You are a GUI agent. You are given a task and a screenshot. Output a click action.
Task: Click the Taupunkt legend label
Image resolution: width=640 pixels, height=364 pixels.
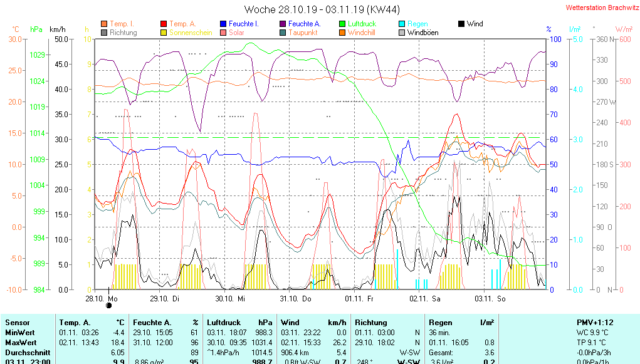[x=303, y=33]
